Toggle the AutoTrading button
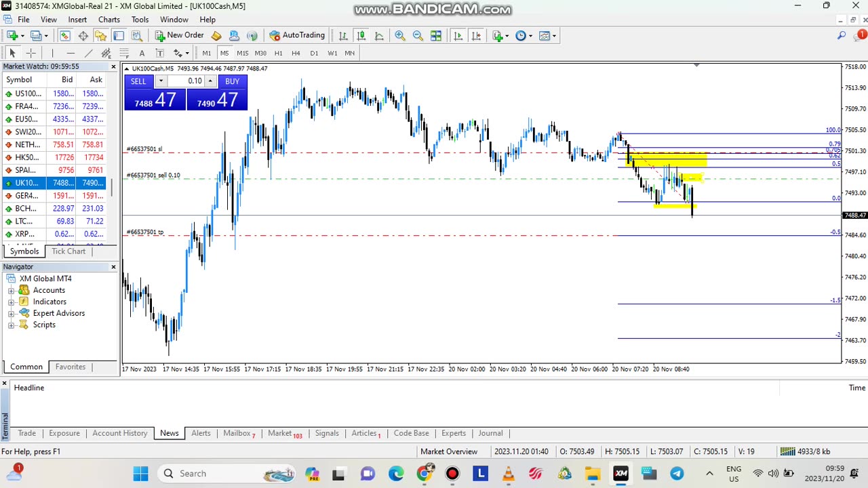Screen dimensions: 868x488 coord(297,35)
